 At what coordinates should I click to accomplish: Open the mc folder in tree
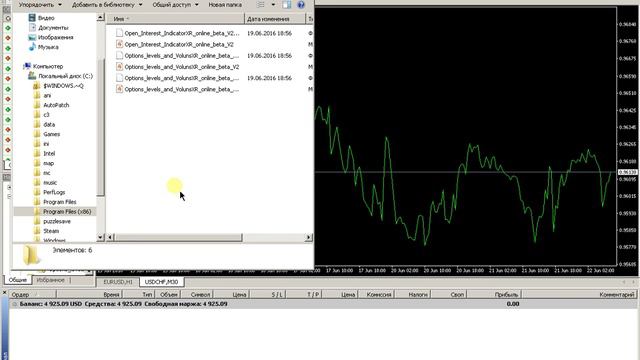[47, 173]
